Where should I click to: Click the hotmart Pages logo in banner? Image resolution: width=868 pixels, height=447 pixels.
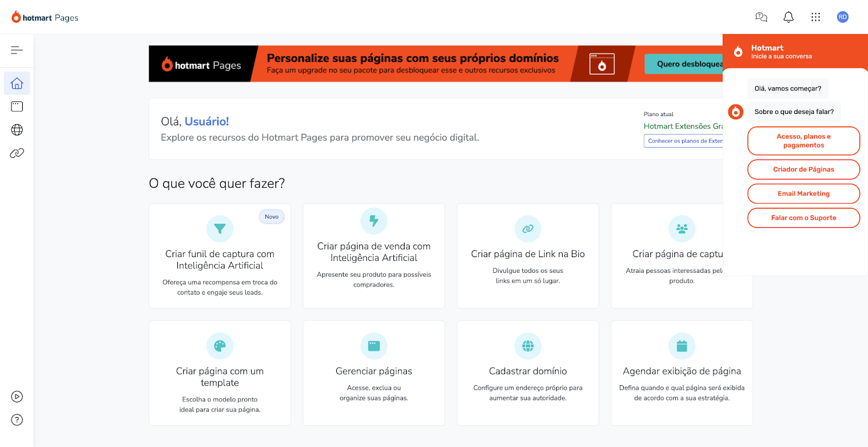(201, 65)
